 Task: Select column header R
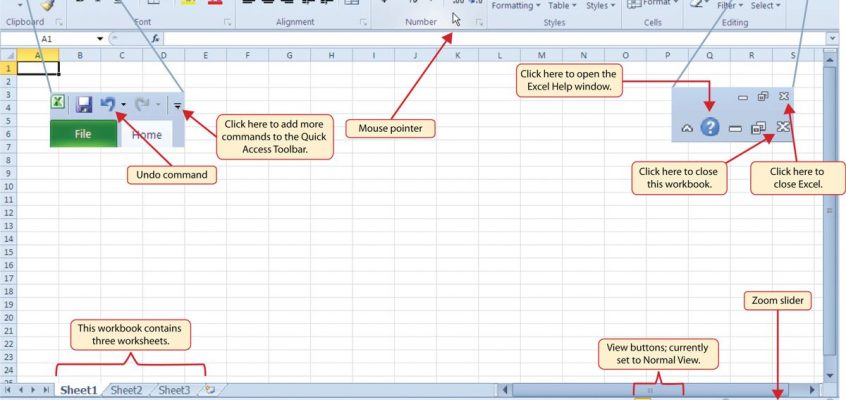pyautogui.click(x=752, y=55)
